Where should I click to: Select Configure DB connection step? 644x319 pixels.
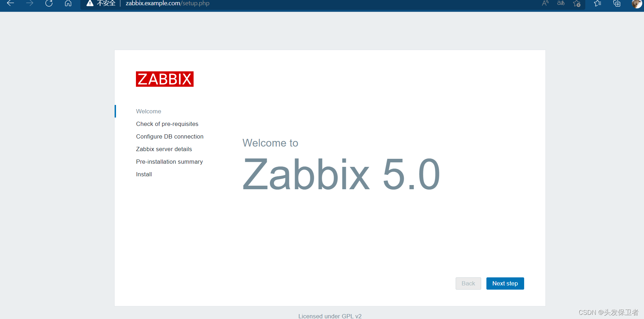point(169,136)
